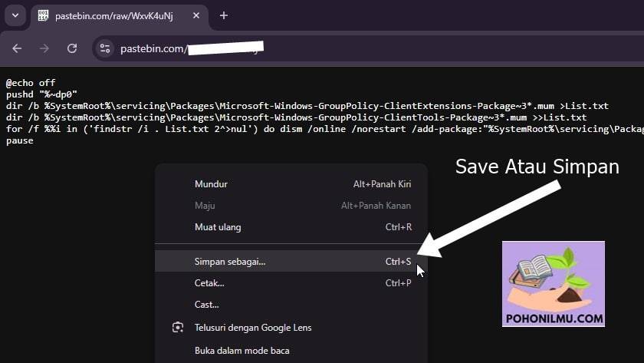Go back using the back arrow

[x=17, y=48]
